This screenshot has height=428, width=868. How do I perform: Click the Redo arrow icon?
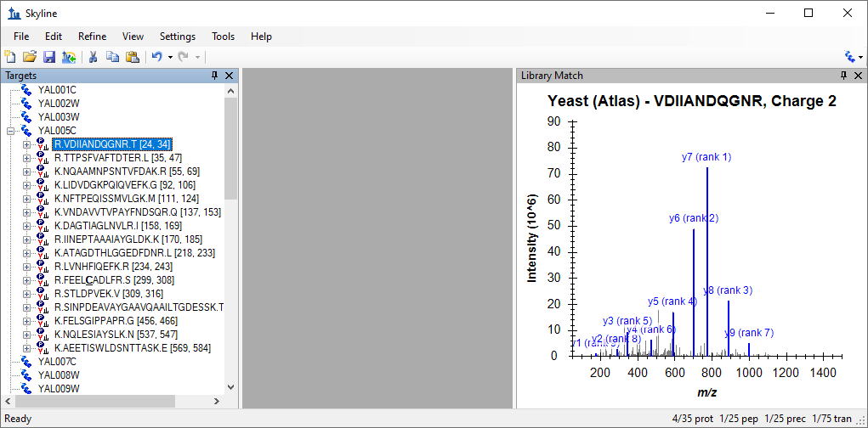(184, 56)
